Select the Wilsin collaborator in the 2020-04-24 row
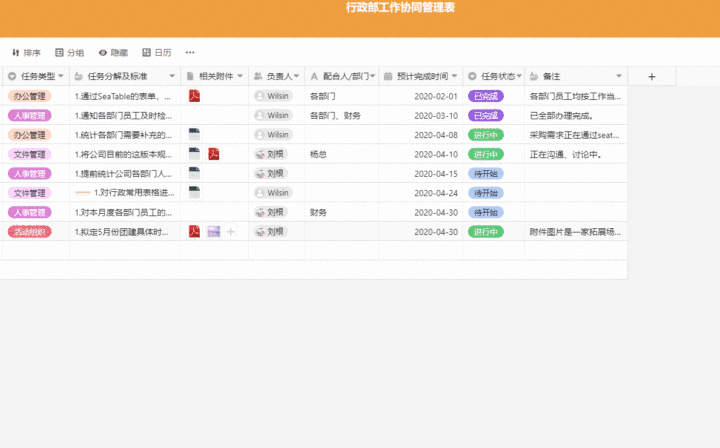 coord(273,193)
